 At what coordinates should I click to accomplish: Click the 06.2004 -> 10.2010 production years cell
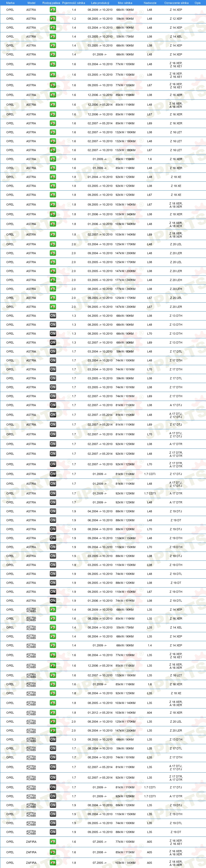[x=100, y=520]
